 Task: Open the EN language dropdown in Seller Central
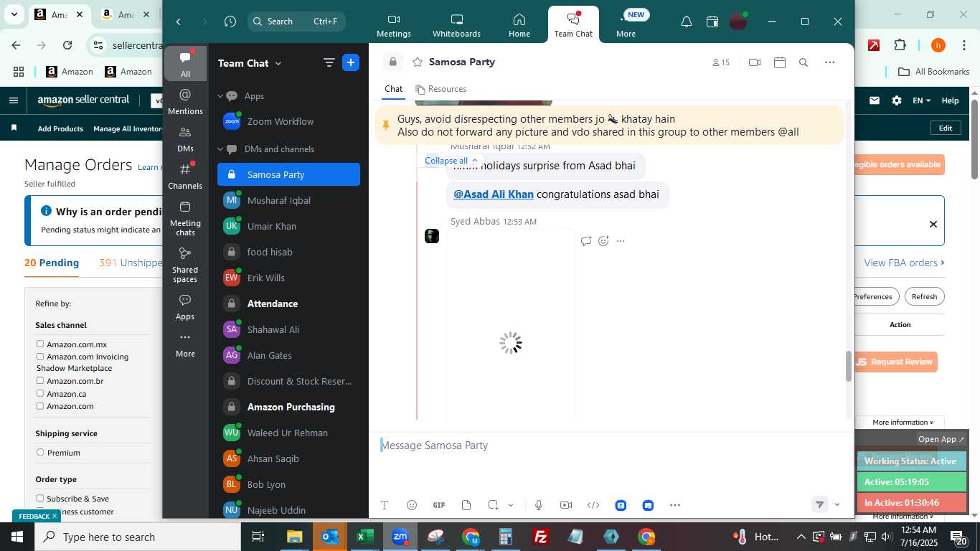point(921,100)
